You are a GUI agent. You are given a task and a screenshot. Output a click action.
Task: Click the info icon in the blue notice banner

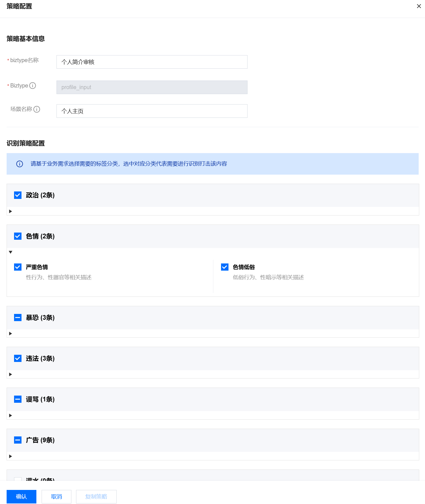click(x=20, y=164)
